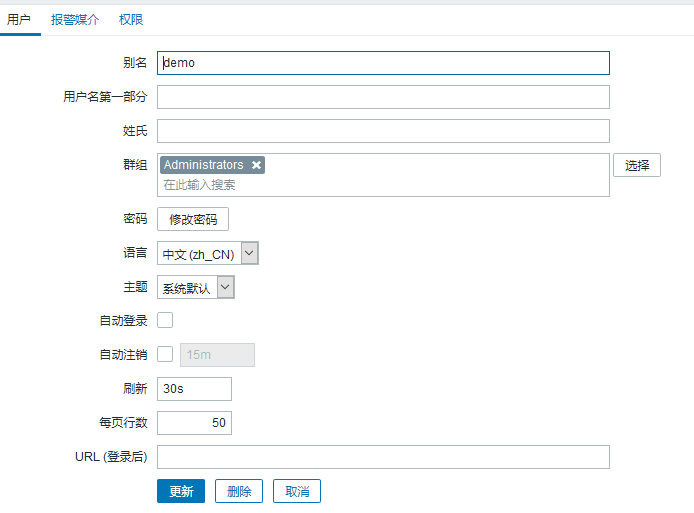Toggle the 自动注销 checkbox
Viewport: 694px width, 513px height.
(166, 354)
